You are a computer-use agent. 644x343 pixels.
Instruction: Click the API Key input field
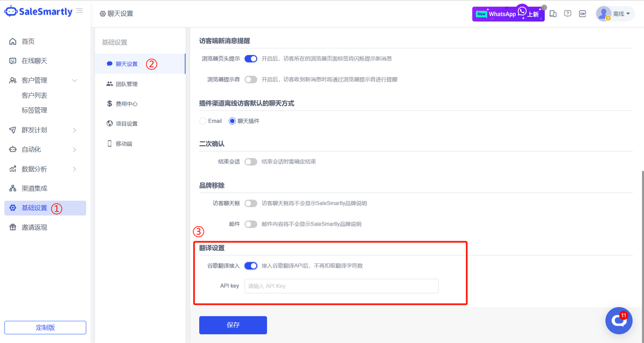[x=342, y=286]
